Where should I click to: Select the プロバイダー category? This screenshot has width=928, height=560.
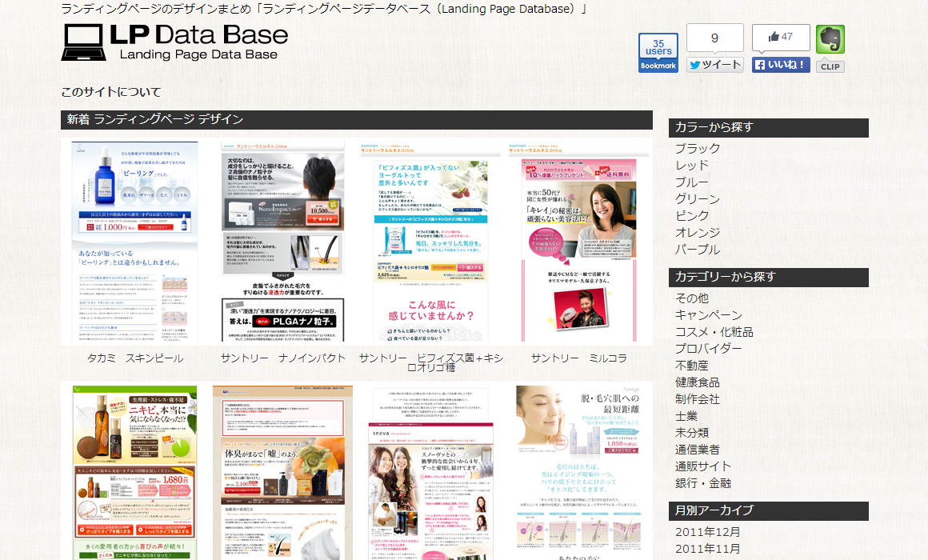pyautogui.click(x=709, y=349)
